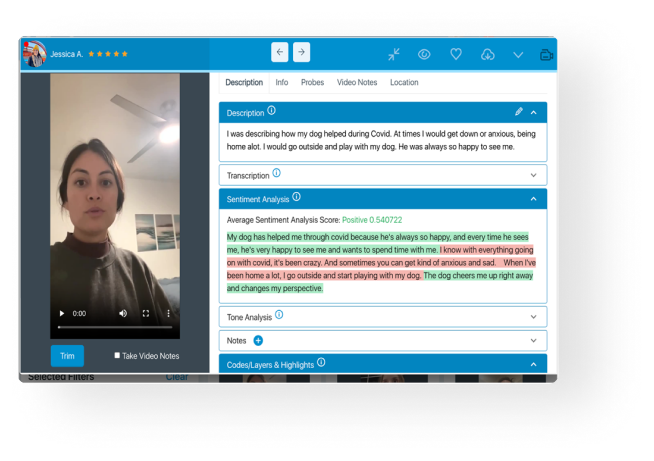
Task: Open the Video Notes tab
Action: pyautogui.click(x=357, y=83)
